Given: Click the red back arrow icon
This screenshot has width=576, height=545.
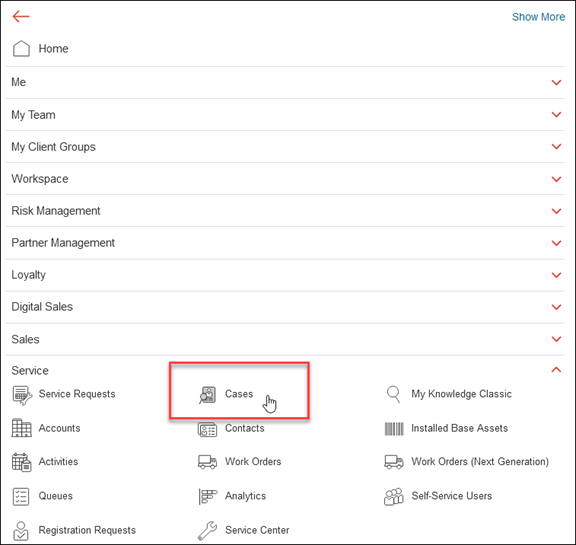Looking at the screenshot, I should tap(21, 17).
